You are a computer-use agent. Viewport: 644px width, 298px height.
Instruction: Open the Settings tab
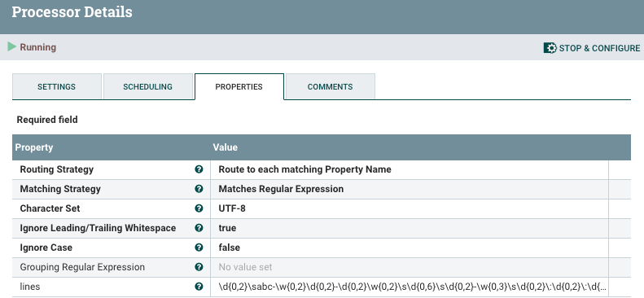pos(57,86)
